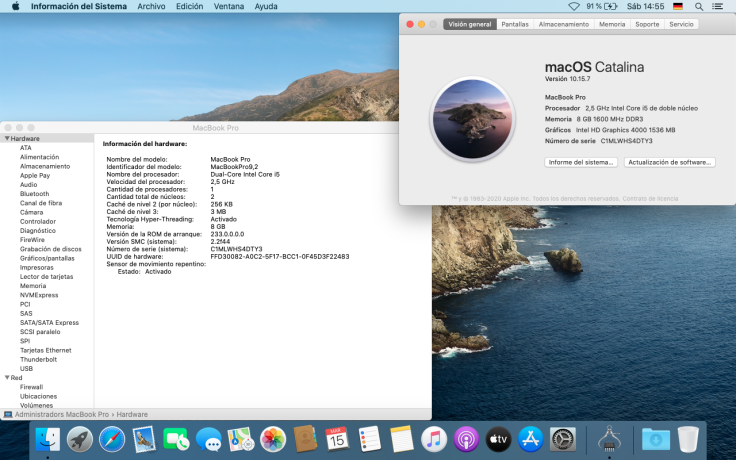Open Spotlight search icon
Screen dimensions: 736x460
point(699,6)
